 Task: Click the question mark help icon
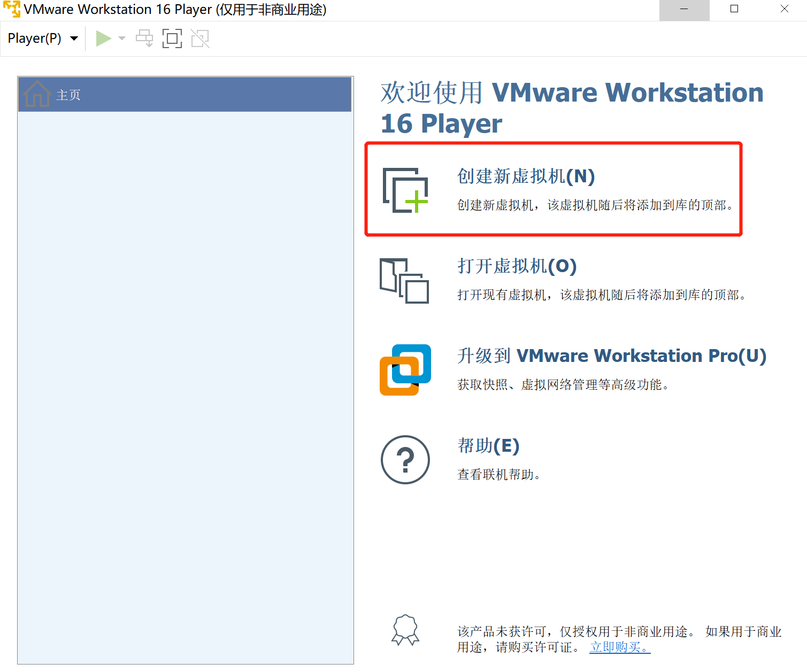(405, 460)
